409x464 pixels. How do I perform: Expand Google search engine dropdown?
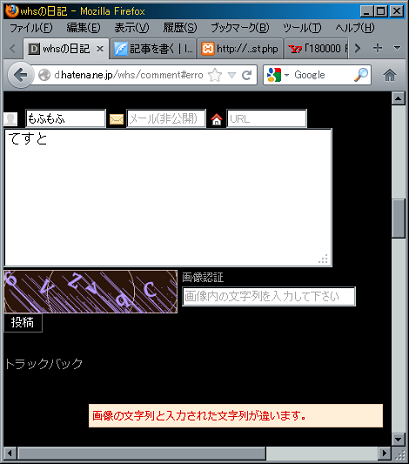pos(286,75)
